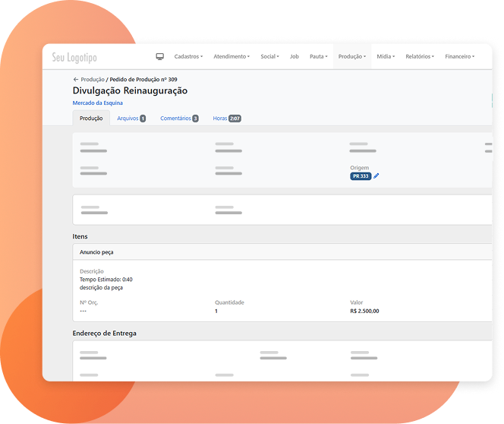504x424 pixels.
Task: Expand the Pauta dropdown
Action: [x=319, y=56]
